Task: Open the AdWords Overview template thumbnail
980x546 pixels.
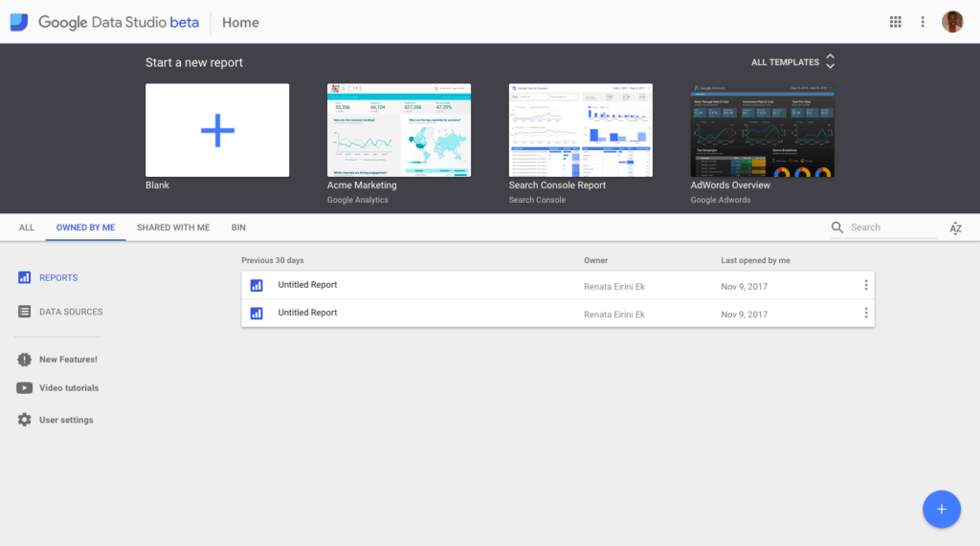Action: click(x=763, y=130)
